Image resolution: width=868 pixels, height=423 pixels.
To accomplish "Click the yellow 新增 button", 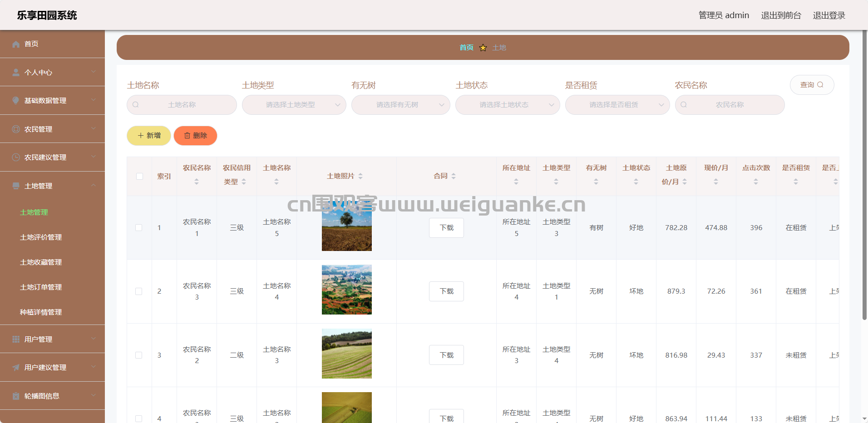I will pyautogui.click(x=149, y=136).
